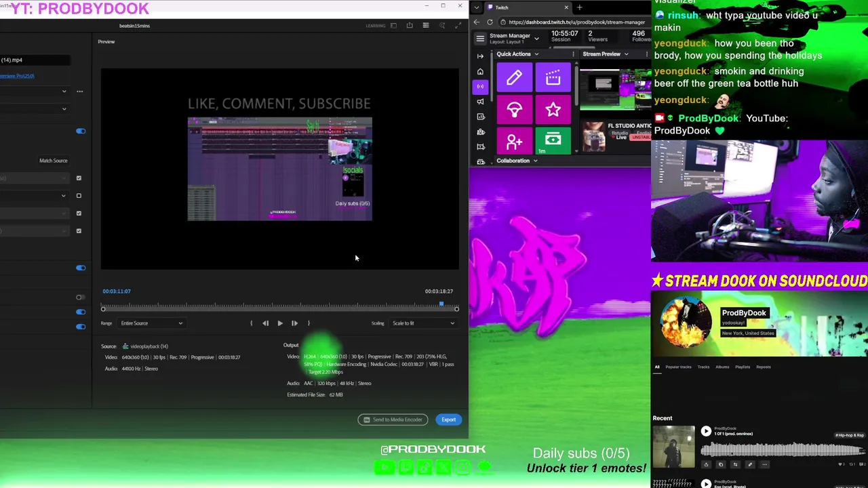The width and height of the screenshot is (868, 488).
Task: Expand the Stream Preview chevron
Action: coord(626,54)
